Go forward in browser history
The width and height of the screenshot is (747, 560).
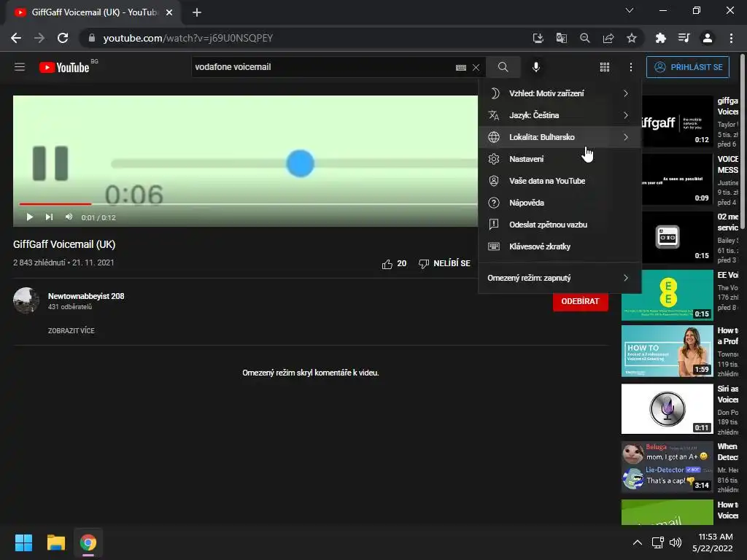(39, 38)
